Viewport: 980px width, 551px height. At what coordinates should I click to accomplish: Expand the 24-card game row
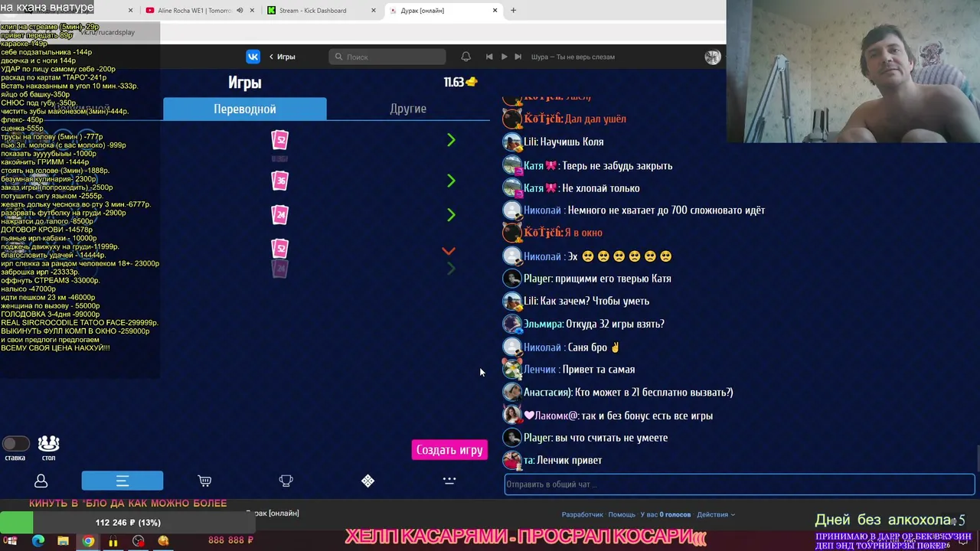pyautogui.click(x=451, y=215)
